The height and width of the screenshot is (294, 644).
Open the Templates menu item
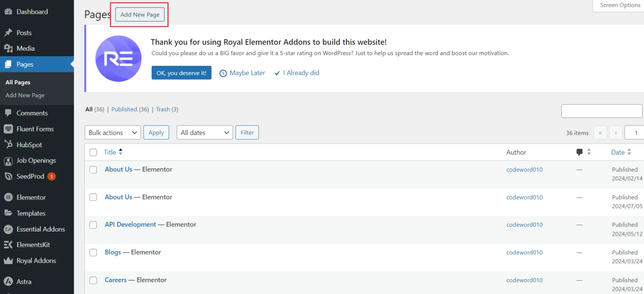tap(31, 213)
